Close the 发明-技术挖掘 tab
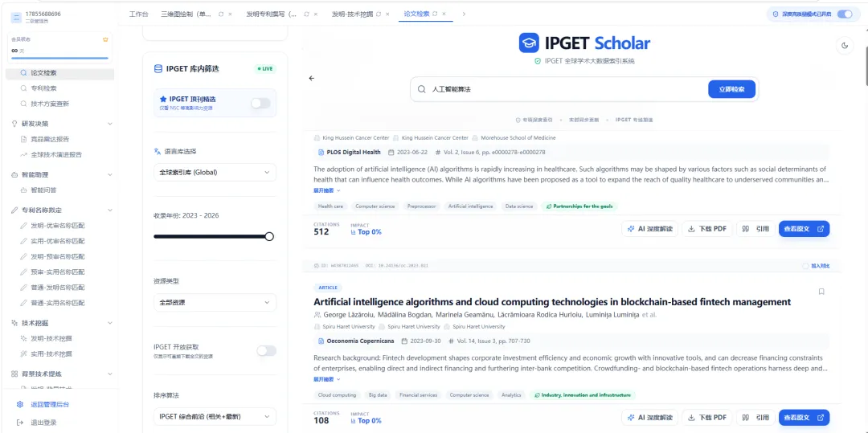The height and width of the screenshot is (433, 868). point(387,14)
